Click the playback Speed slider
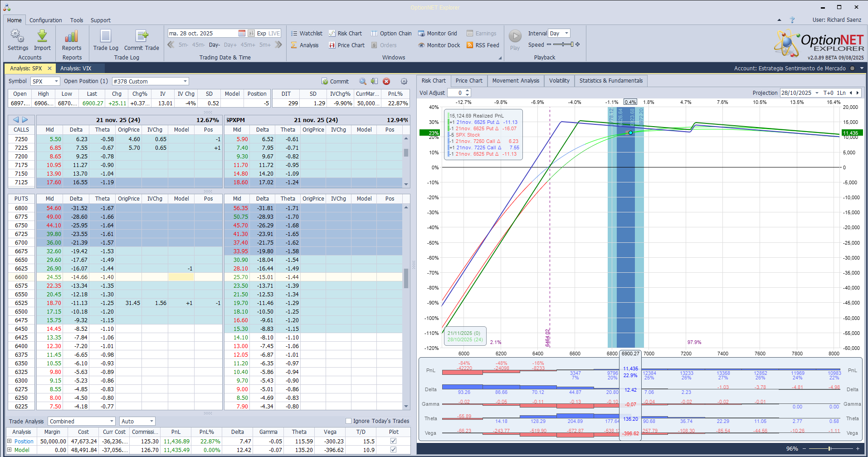 [x=563, y=44]
